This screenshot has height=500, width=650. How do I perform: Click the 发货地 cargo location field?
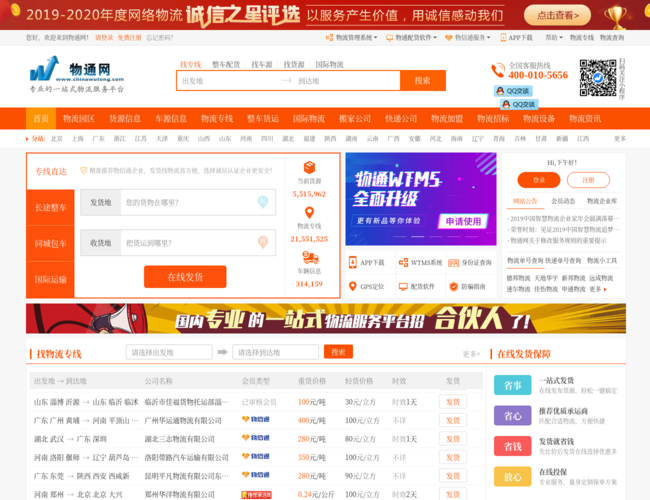[178, 202]
